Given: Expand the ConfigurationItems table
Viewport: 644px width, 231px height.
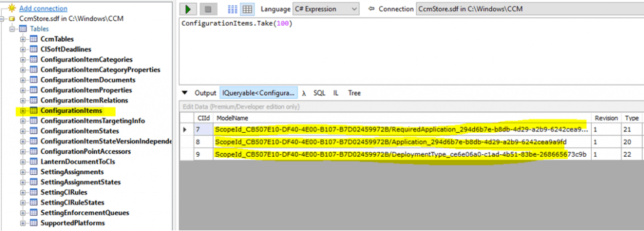Looking at the screenshot, I should (x=23, y=111).
